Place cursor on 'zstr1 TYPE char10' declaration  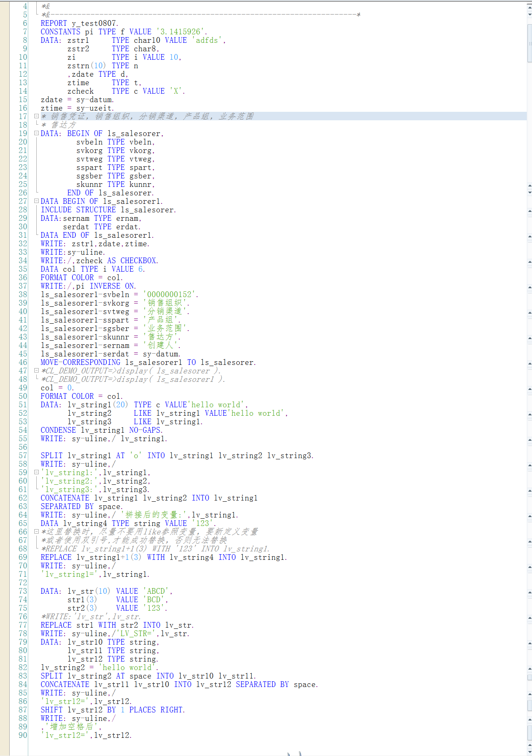pyautogui.click(x=146, y=40)
